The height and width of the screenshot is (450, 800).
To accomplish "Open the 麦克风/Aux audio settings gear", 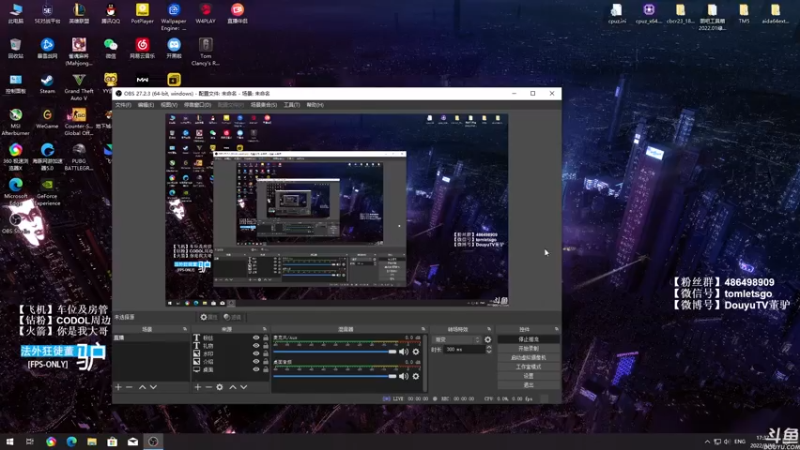I will pos(416,352).
